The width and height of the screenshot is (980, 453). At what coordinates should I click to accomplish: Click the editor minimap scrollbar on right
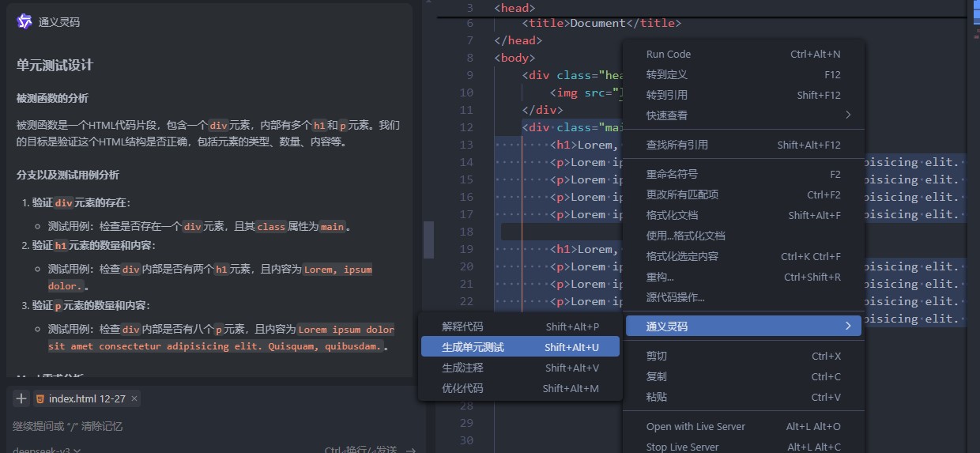(974, 226)
